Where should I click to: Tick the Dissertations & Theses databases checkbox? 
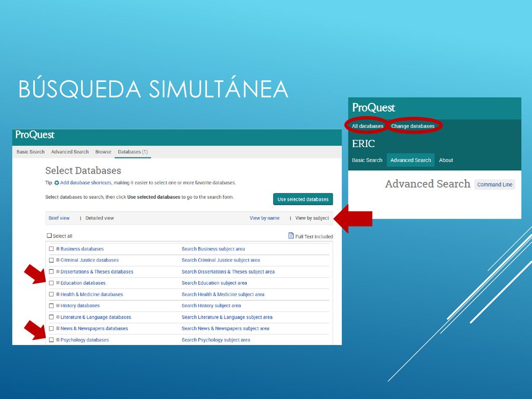coord(51,271)
